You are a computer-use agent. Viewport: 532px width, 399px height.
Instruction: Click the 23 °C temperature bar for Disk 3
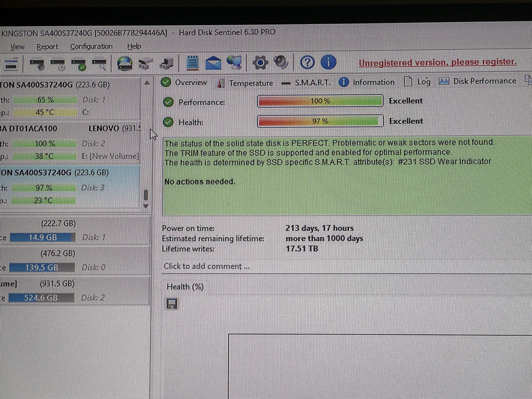tap(44, 200)
